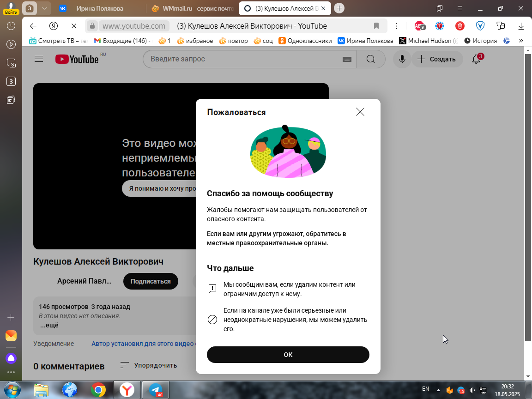Open browser hamburger settings menu in title bar

coord(460,8)
